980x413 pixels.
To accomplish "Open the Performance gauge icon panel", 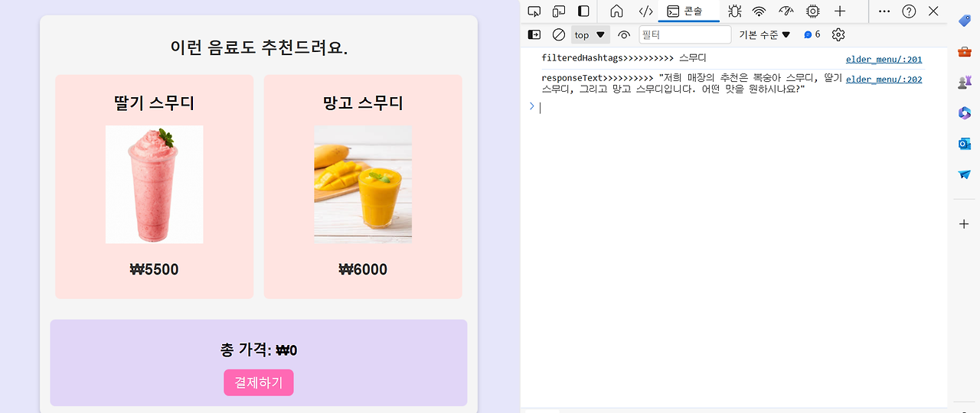I will pos(786,11).
